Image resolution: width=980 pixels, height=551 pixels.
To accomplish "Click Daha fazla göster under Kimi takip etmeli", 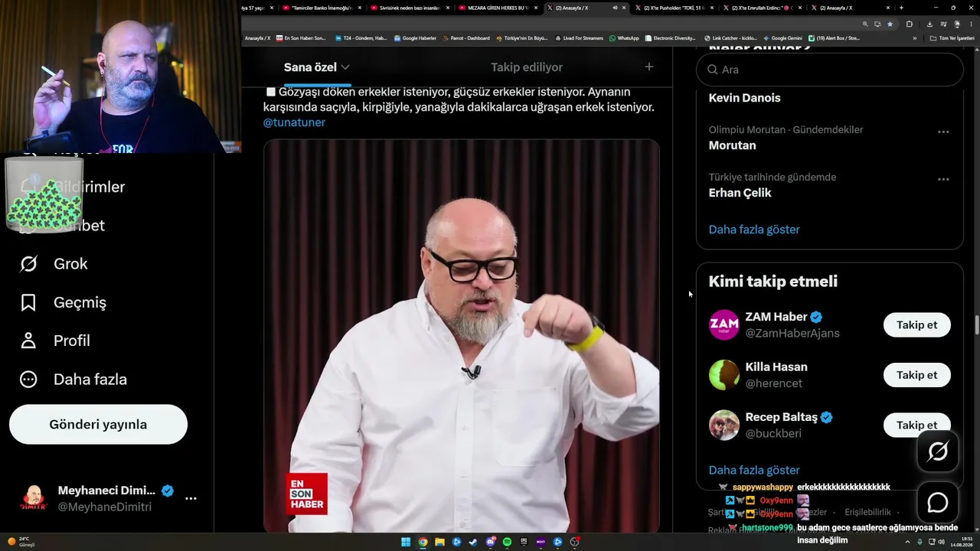I will pyautogui.click(x=754, y=470).
